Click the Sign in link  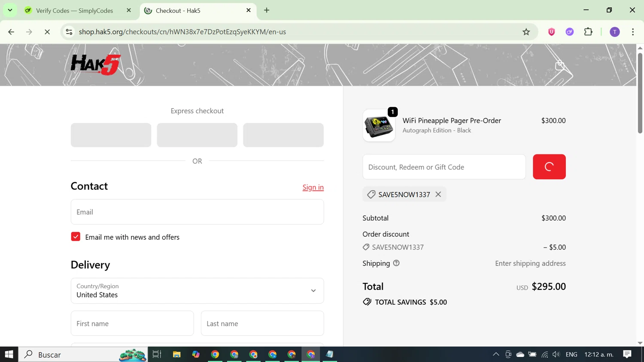coord(313,187)
